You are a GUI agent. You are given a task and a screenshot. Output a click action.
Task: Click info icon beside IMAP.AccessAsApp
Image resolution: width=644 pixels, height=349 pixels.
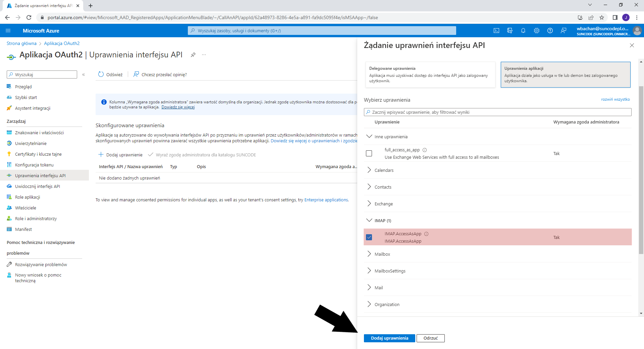pyautogui.click(x=426, y=234)
